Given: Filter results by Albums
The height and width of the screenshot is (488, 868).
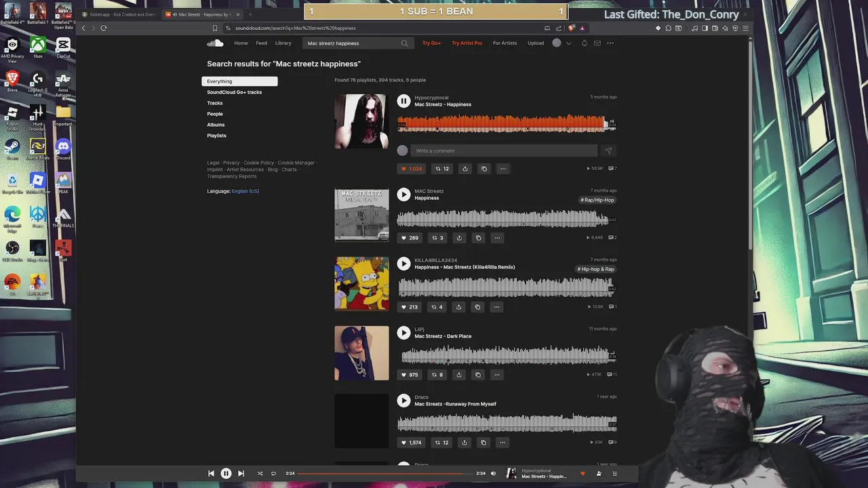Looking at the screenshot, I should (216, 125).
